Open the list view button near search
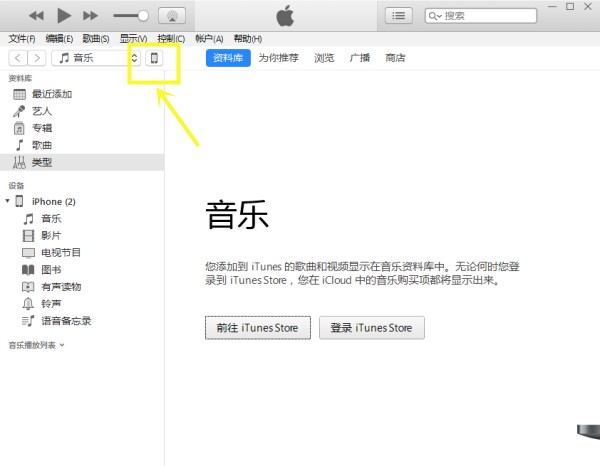This screenshot has height=466, width=600. point(398,16)
